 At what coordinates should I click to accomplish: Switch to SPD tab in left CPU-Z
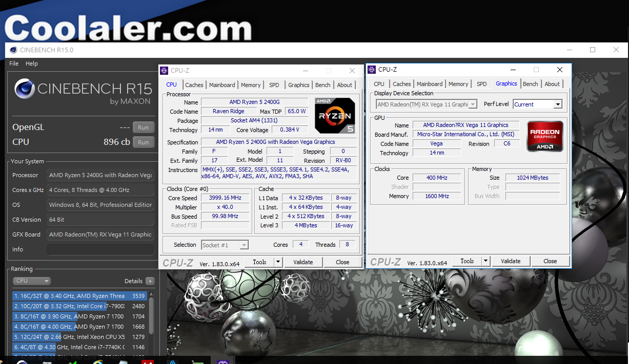[x=274, y=85]
